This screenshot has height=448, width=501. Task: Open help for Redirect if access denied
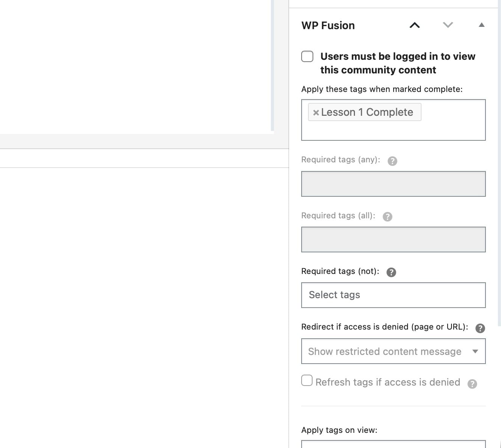(x=480, y=328)
